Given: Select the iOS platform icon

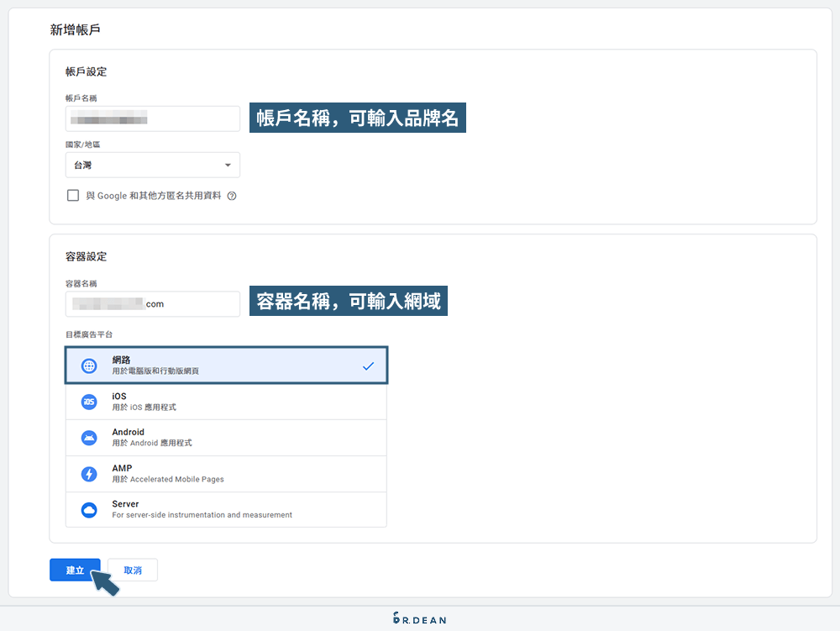Looking at the screenshot, I should tap(88, 401).
